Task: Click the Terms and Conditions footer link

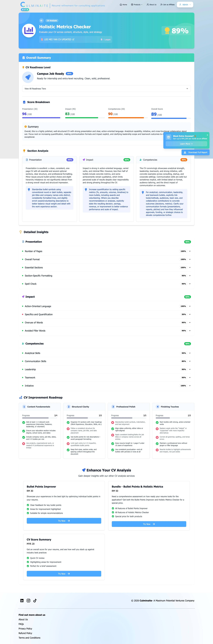Action: [x=29, y=638]
